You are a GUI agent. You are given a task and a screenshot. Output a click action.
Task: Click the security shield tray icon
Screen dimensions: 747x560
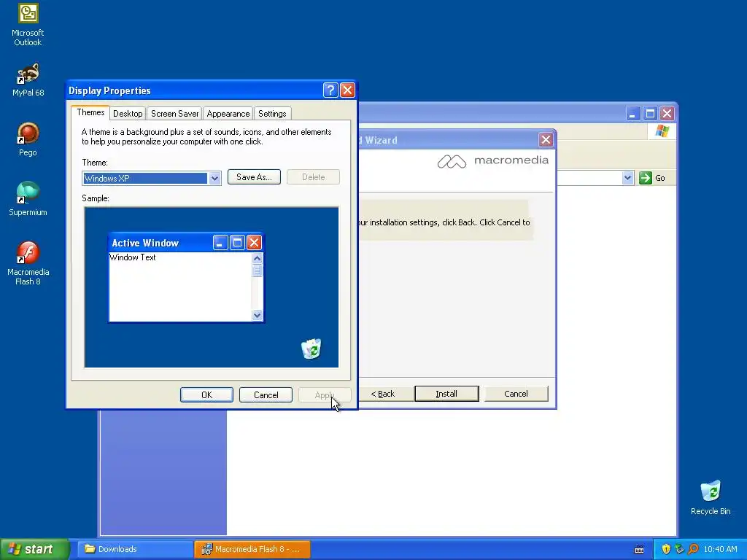(x=665, y=549)
